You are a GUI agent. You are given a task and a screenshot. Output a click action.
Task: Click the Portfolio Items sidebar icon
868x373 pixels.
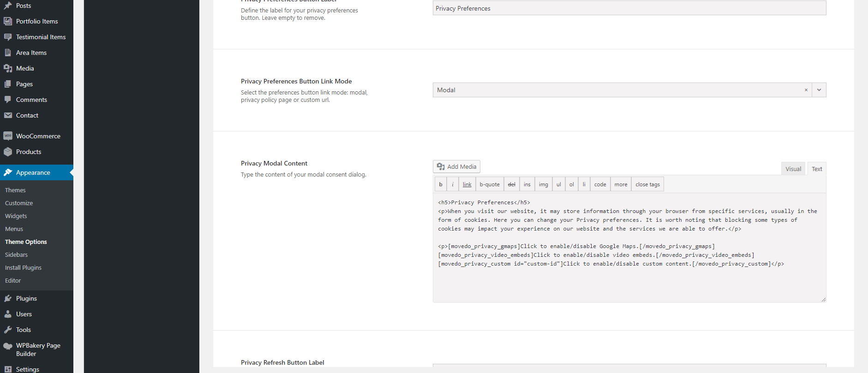point(8,21)
